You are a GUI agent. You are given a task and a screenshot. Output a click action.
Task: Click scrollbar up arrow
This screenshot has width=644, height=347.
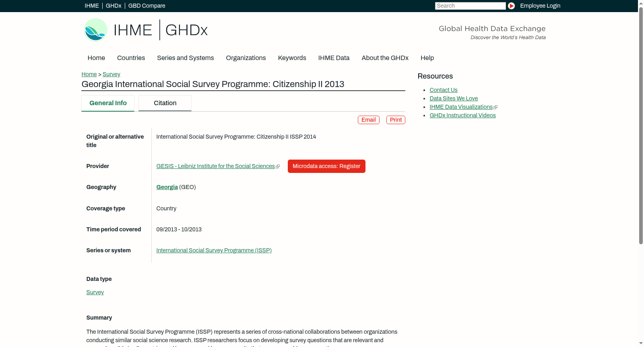point(641,3)
